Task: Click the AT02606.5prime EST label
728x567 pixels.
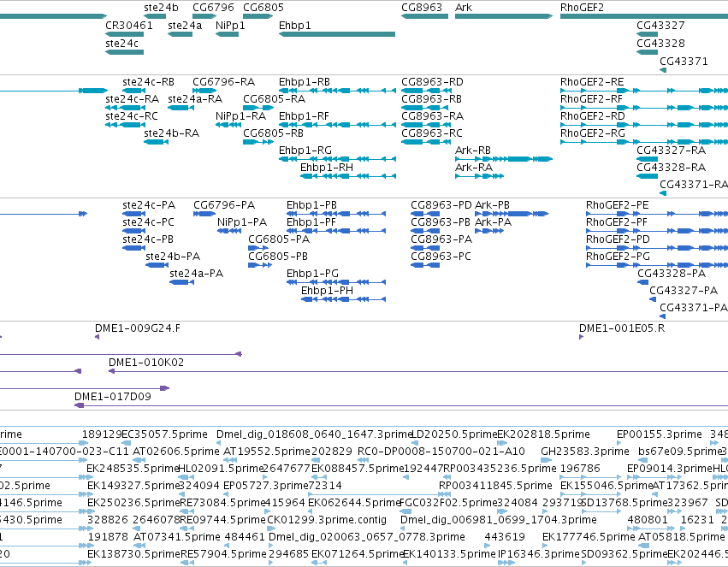Action: [x=176, y=452]
